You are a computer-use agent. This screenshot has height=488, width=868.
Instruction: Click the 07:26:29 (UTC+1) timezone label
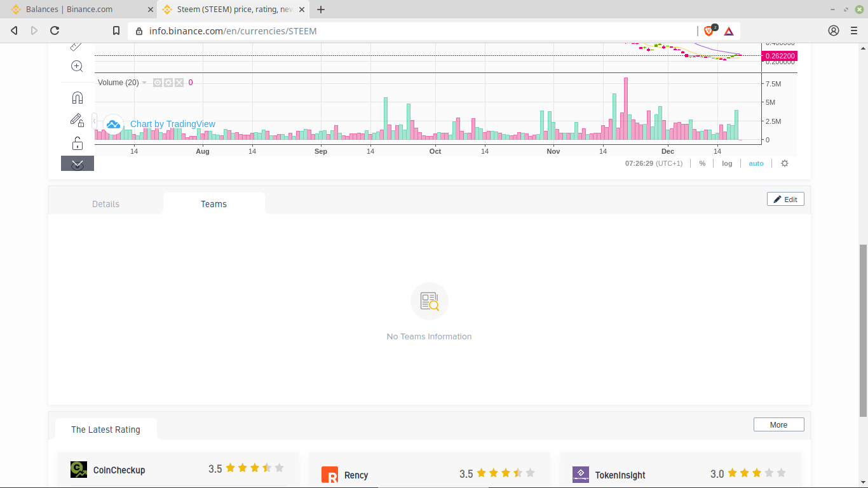coord(653,163)
